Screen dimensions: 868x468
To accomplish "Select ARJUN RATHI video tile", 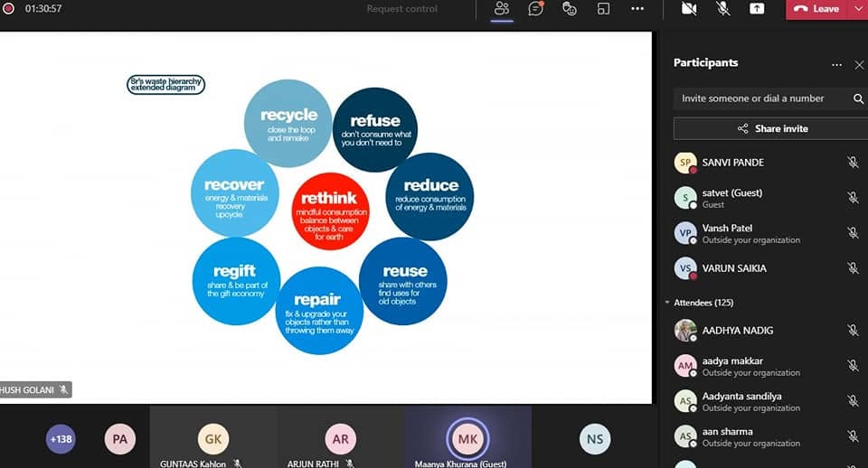I will pos(341,437).
